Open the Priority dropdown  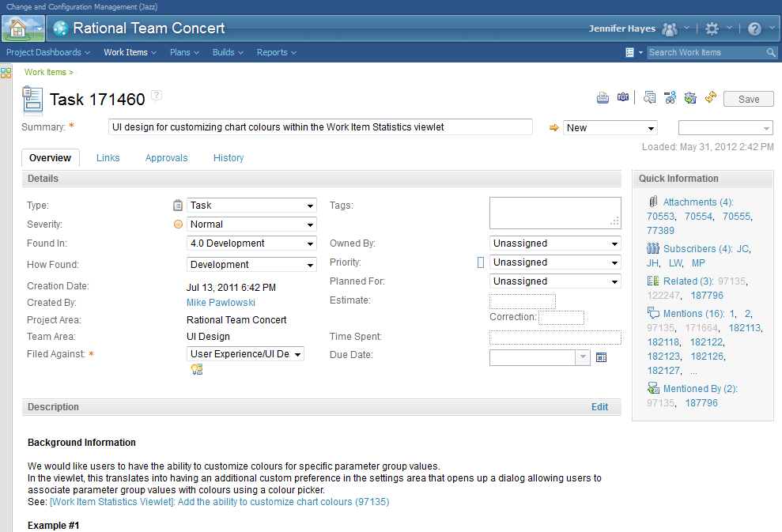pos(555,262)
